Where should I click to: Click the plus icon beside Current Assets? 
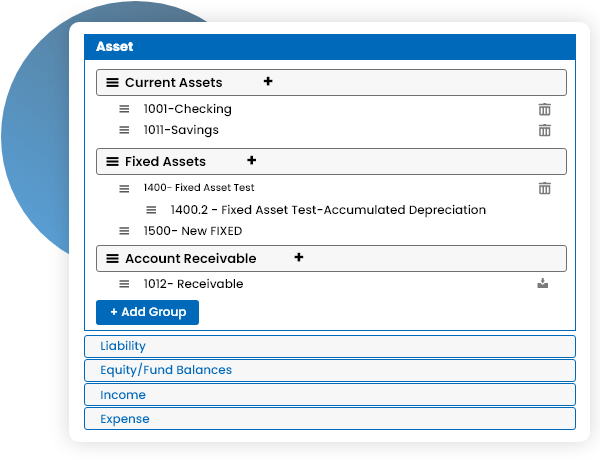[x=268, y=82]
